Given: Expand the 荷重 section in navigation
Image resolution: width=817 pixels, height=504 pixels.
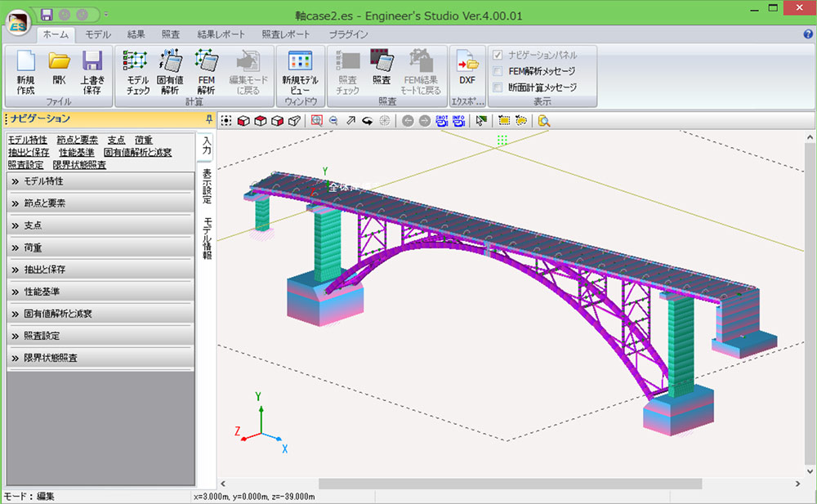Looking at the screenshot, I should [100, 247].
